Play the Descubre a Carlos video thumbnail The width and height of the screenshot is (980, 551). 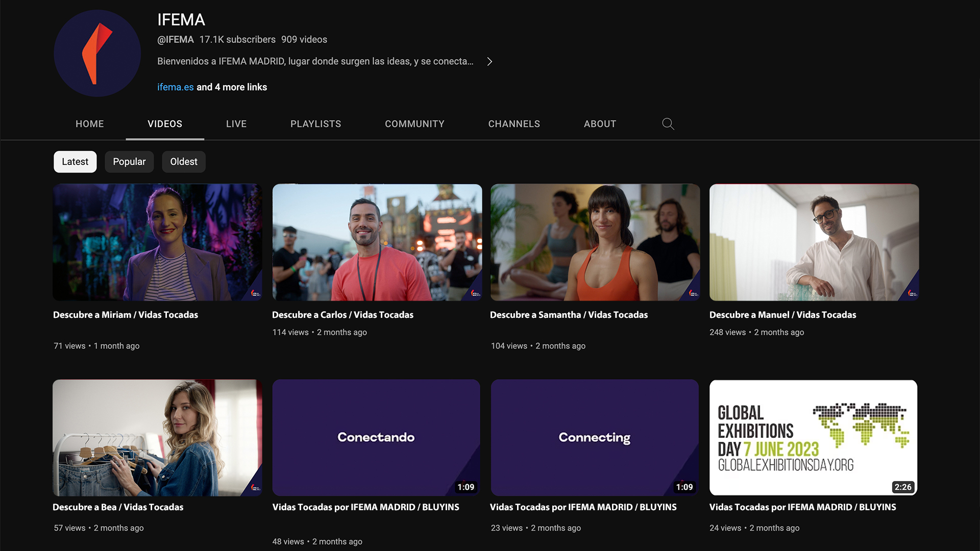377,242
